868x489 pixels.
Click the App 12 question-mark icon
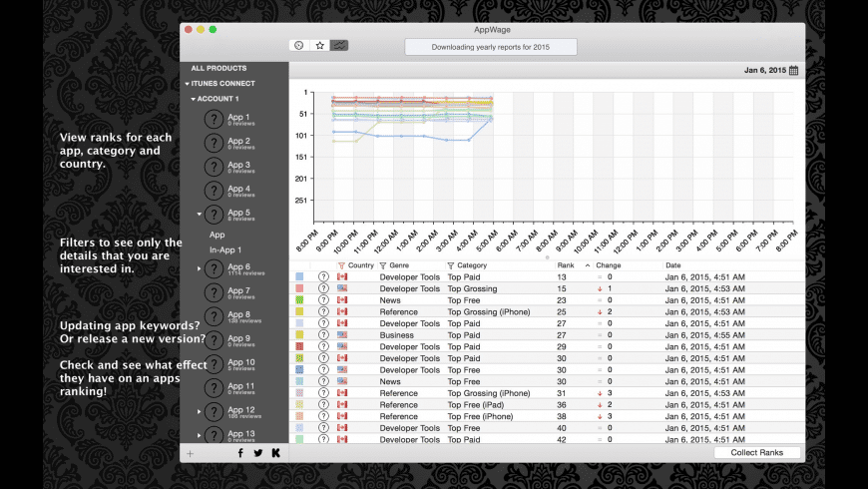tap(214, 411)
